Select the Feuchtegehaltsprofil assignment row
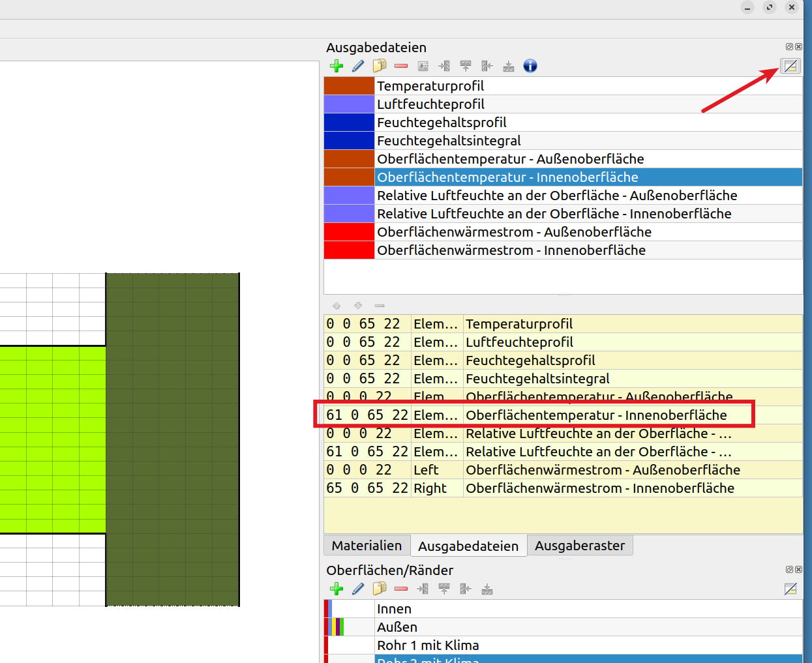The image size is (812, 663). click(563, 361)
